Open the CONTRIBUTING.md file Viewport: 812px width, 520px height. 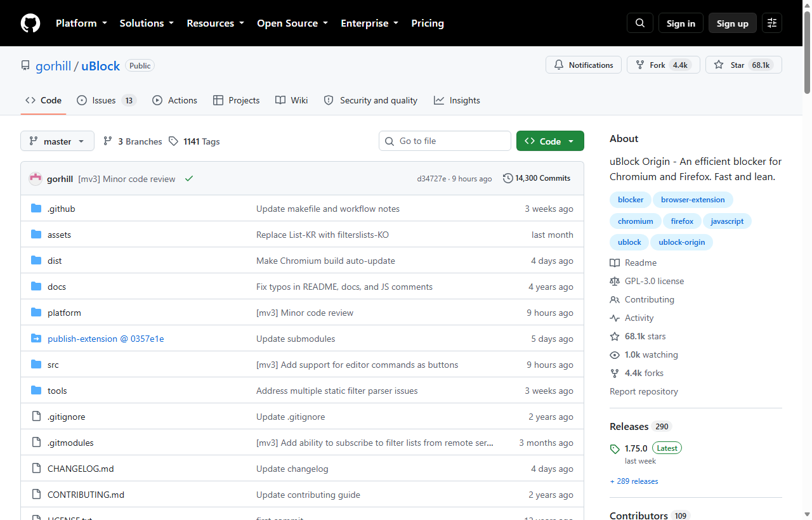86,495
